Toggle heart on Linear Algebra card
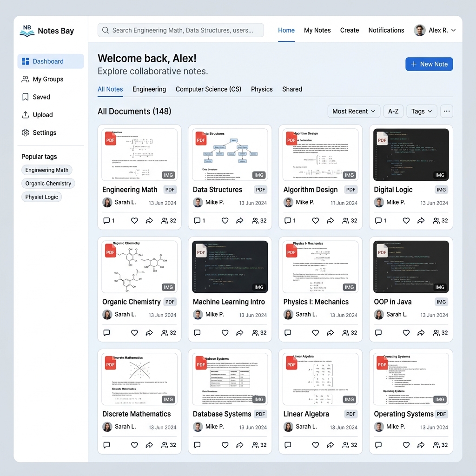Image resolution: width=476 pixels, height=476 pixels. point(316,445)
